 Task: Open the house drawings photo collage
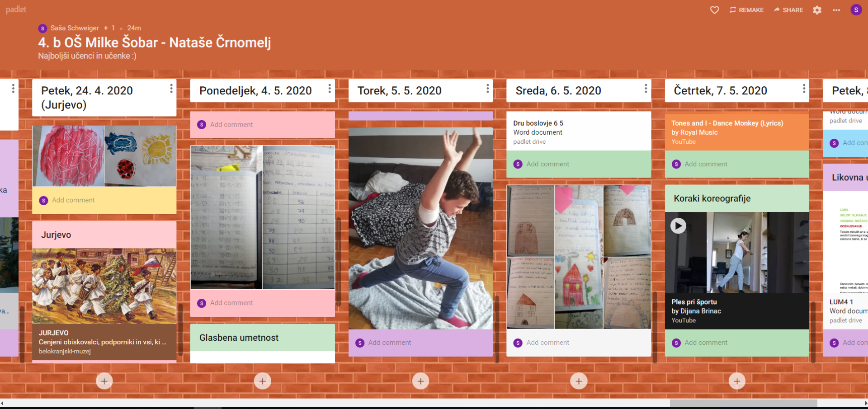579,257
